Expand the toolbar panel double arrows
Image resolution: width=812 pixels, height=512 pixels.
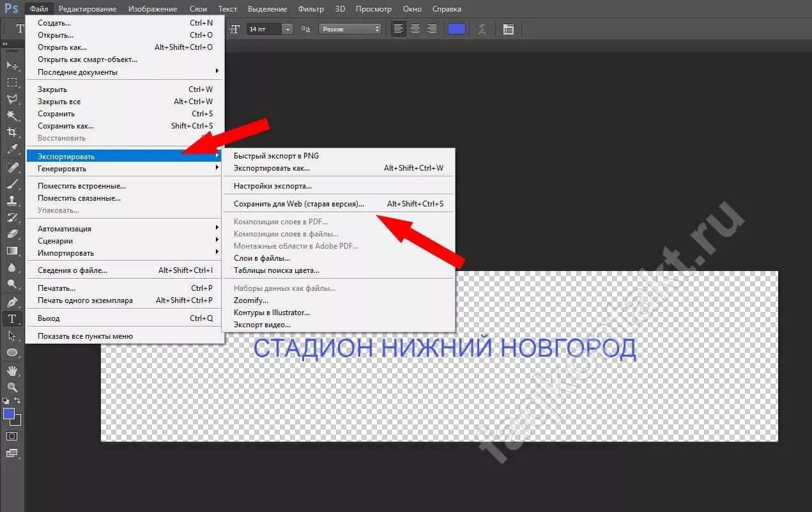[6, 44]
